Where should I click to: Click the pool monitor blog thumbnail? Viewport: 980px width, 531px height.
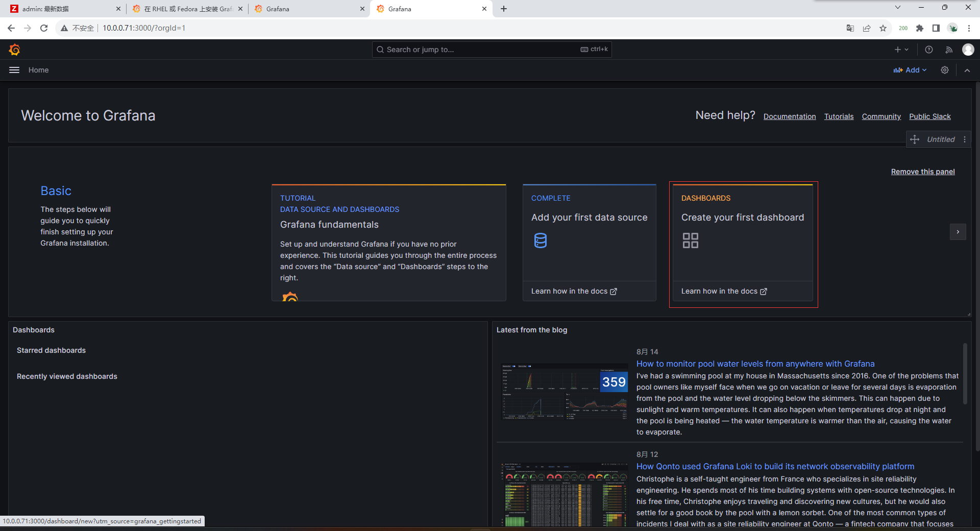[565, 392]
